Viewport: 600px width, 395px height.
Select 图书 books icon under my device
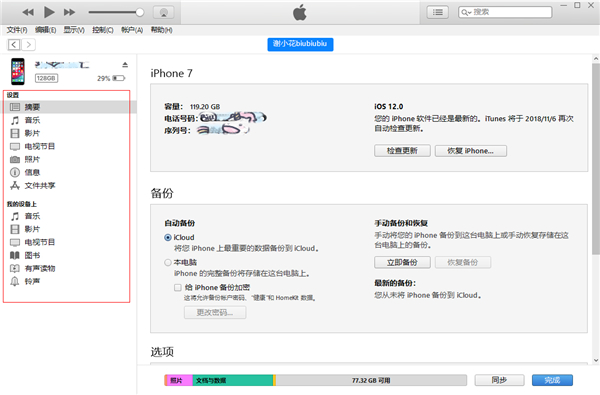(x=15, y=255)
